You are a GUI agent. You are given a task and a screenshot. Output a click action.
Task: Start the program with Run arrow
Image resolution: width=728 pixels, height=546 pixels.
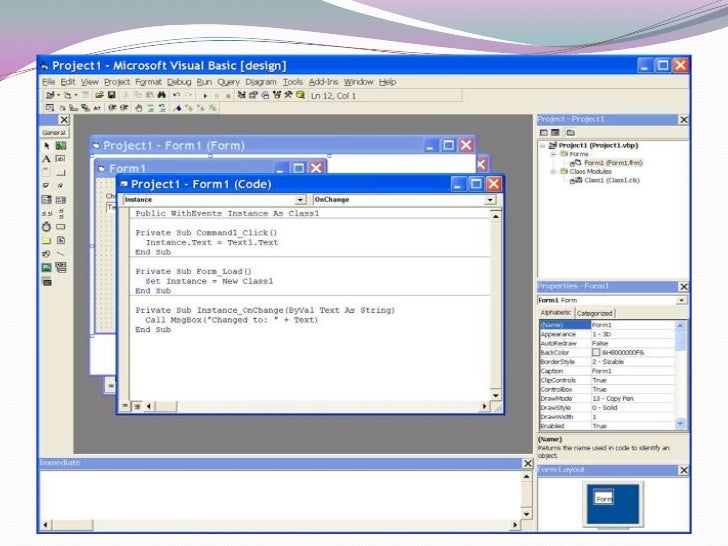pyautogui.click(x=205, y=96)
